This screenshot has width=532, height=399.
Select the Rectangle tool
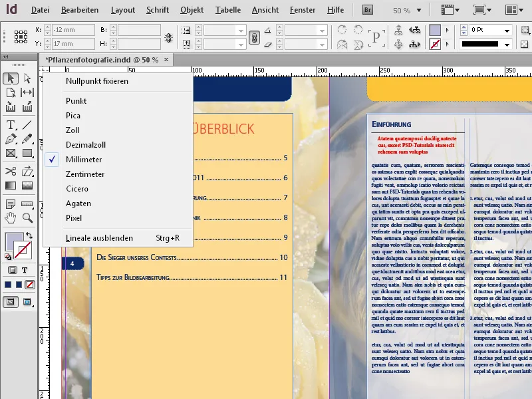(x=27, y=154)
